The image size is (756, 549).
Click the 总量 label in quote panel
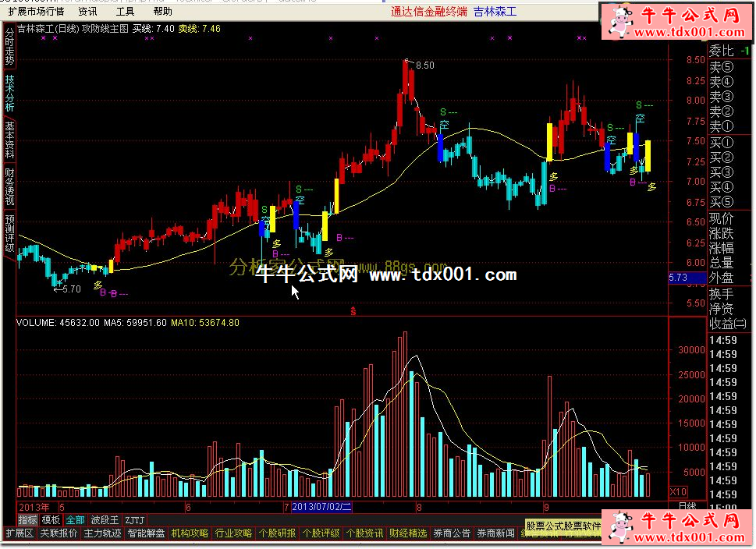click(x=722, y=263)
